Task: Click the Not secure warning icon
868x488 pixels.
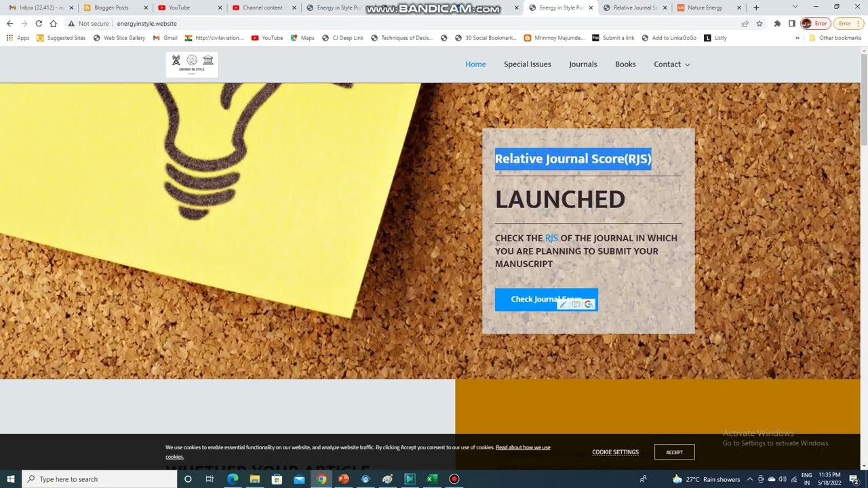Action: click(x=71, y=23)
